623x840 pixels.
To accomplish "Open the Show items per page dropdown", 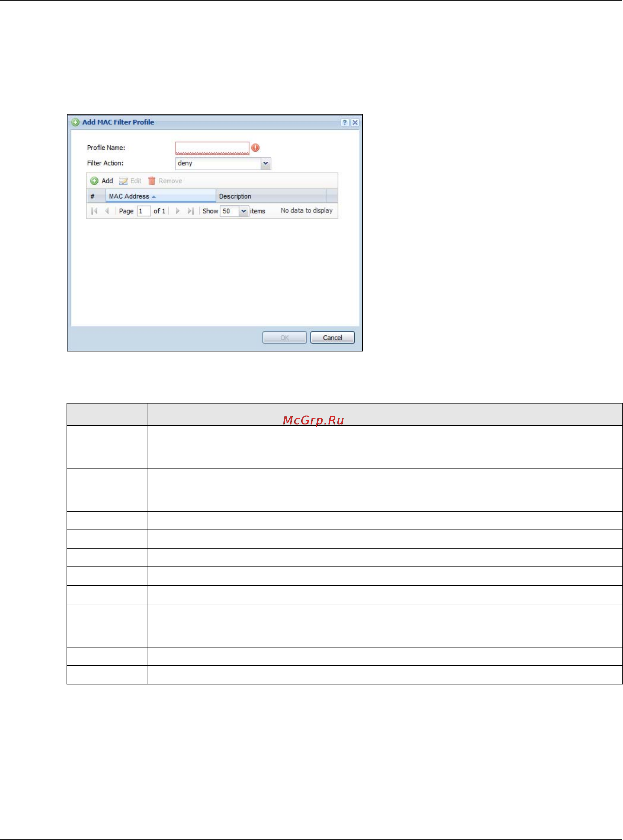I will [x=244, y=211].
